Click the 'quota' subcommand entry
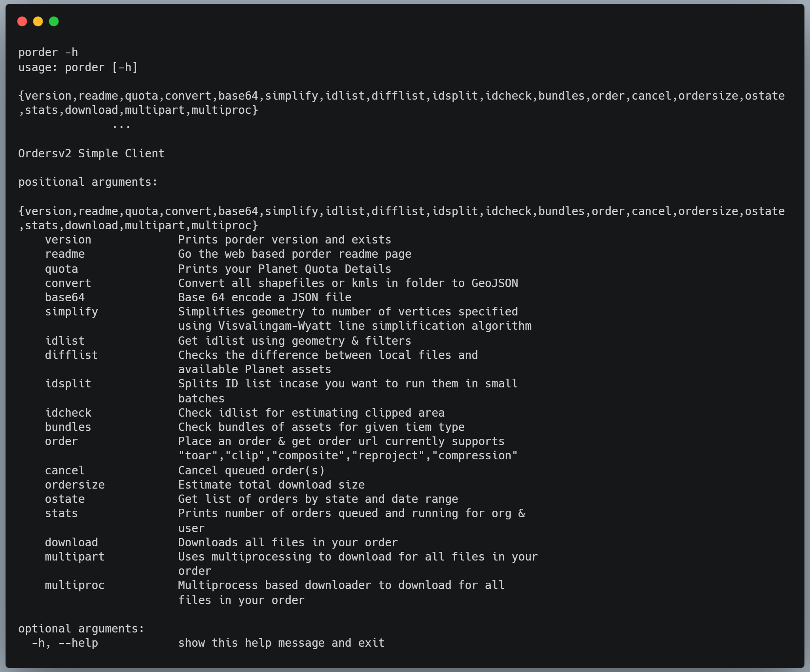810x672 pixels. coord(61,269)
